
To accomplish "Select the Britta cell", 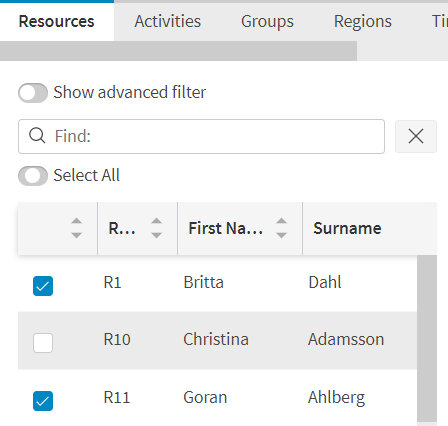I will 203,283.
